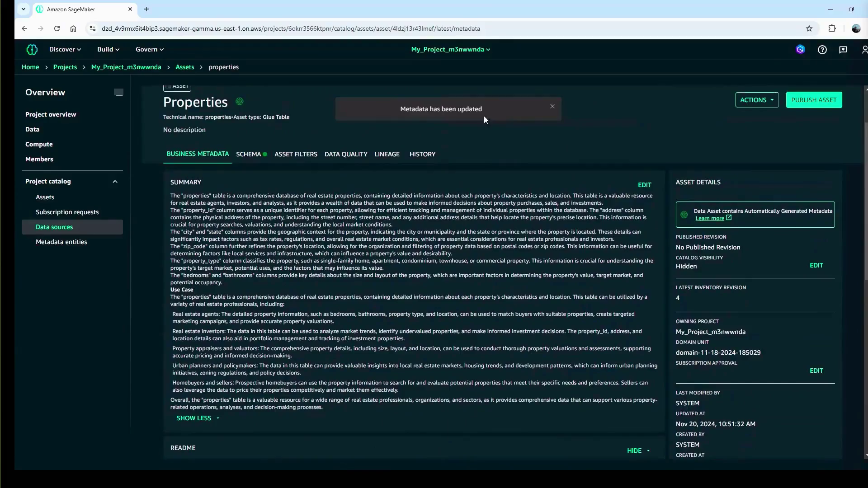Screen dimensions: 868x488
Task: Reload the page with the refresh icon
Action: click(57, 28)
